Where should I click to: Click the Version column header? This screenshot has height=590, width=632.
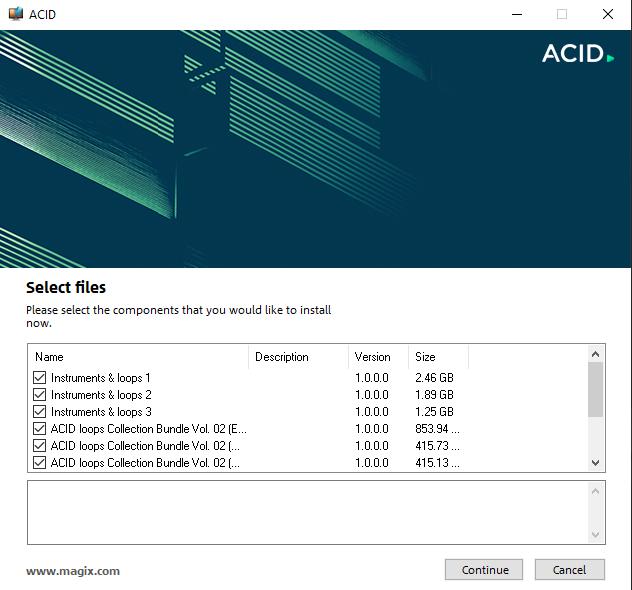pyautogui.click(x=378, y=357)
